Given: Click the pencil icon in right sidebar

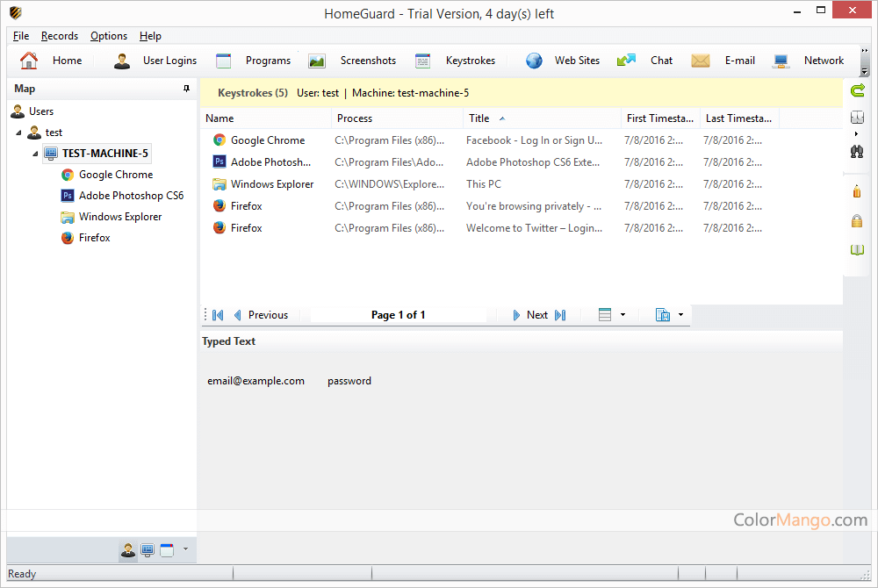Looking at the screenshot, I should point(858,191).
